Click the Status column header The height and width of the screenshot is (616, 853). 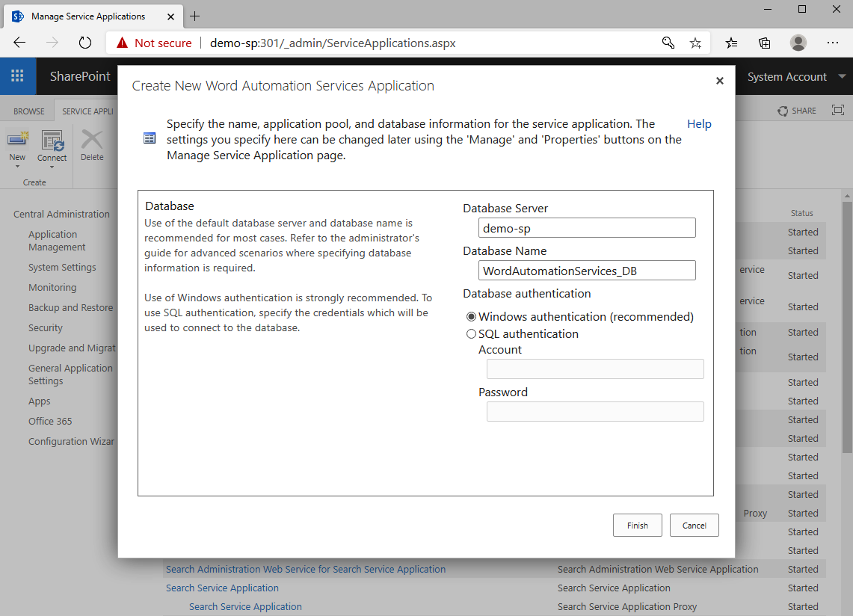802,213
